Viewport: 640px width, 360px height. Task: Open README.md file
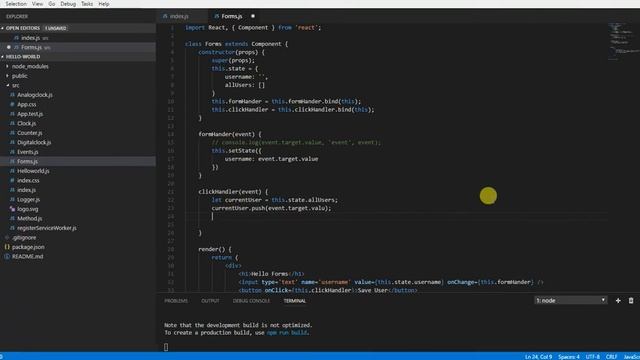pos(27,257)
